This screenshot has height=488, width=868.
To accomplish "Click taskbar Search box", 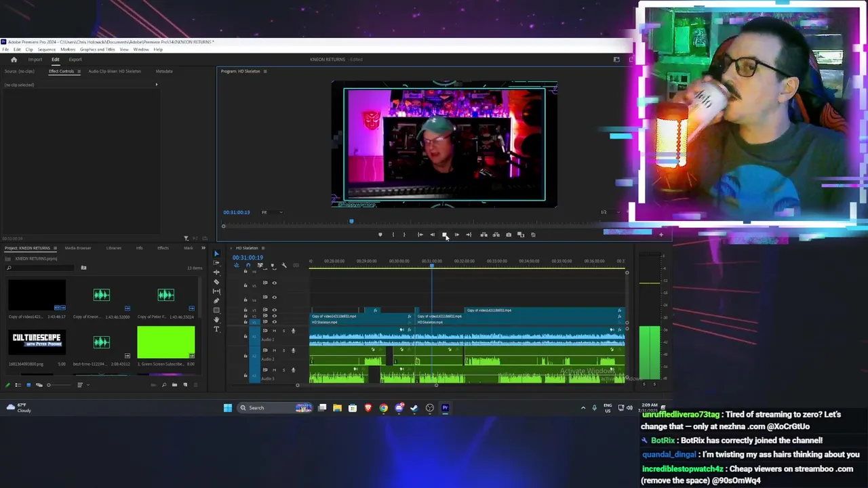I will click(276, 408).
